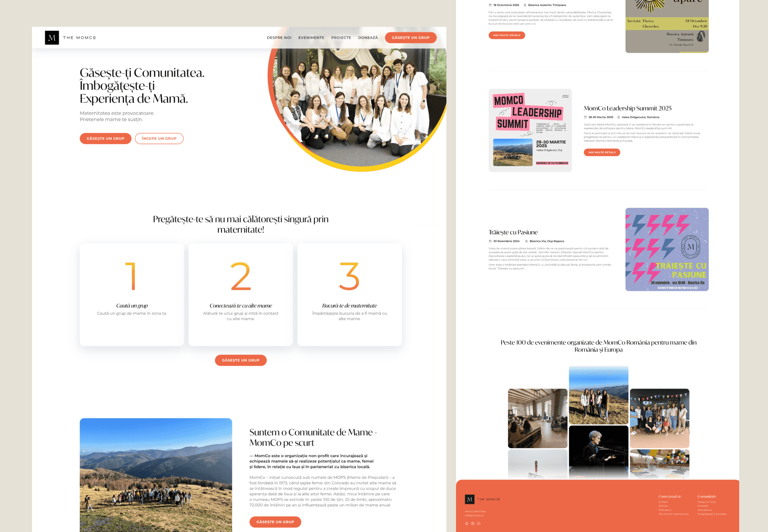Image resolution: width=768 pixels, height=532 pixels.
Task: Open the Contact link in the footer
Action: tap(663, 502)
